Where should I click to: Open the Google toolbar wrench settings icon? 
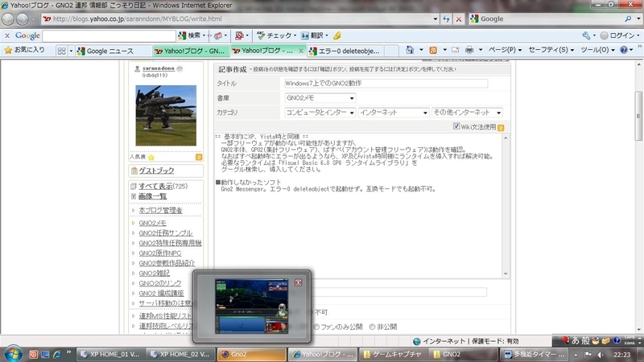point(587,35)
